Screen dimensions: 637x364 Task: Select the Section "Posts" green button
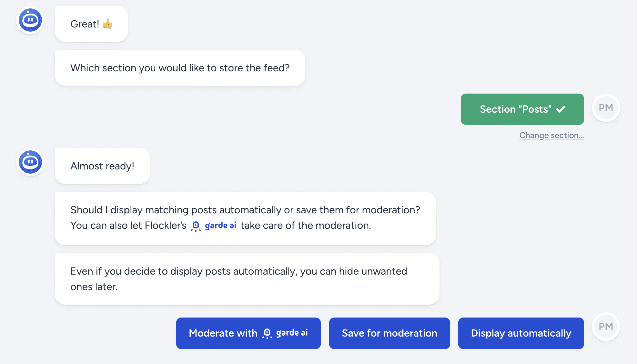[522, 109]
